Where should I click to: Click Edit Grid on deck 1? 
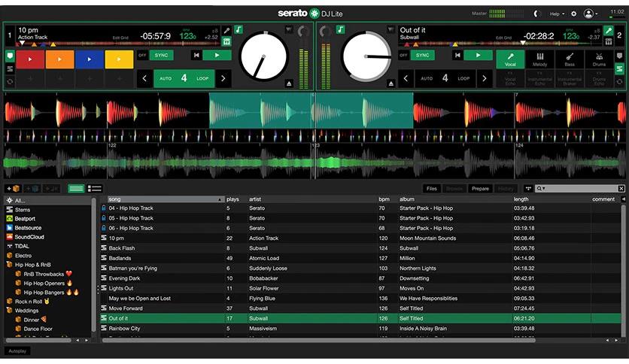120,38
